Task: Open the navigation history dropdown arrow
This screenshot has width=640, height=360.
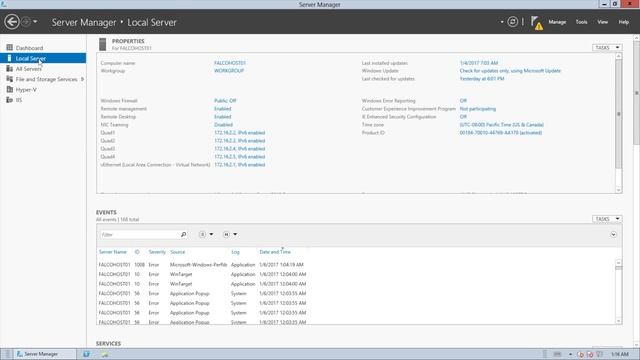Action: [35, 22]
